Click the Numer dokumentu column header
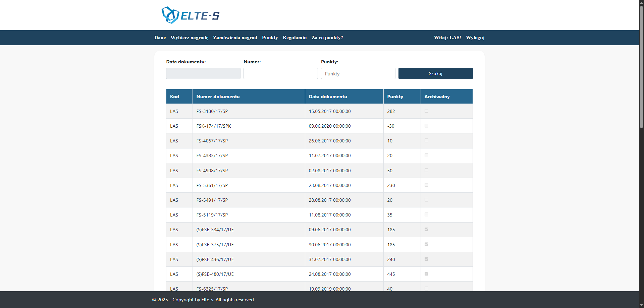 click(x=218, y=97)
